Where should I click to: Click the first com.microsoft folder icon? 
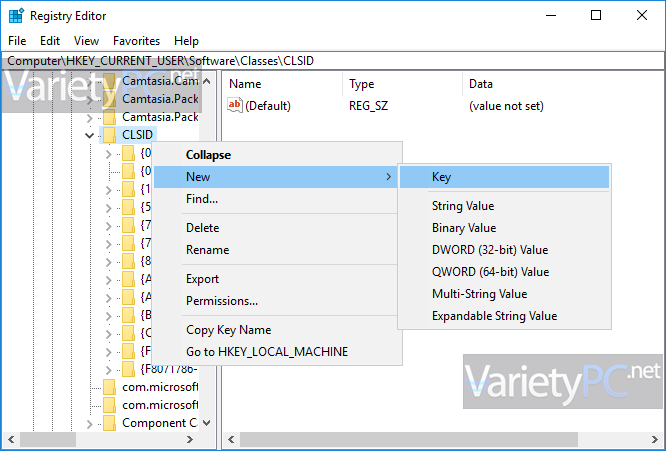click(110, 387)
